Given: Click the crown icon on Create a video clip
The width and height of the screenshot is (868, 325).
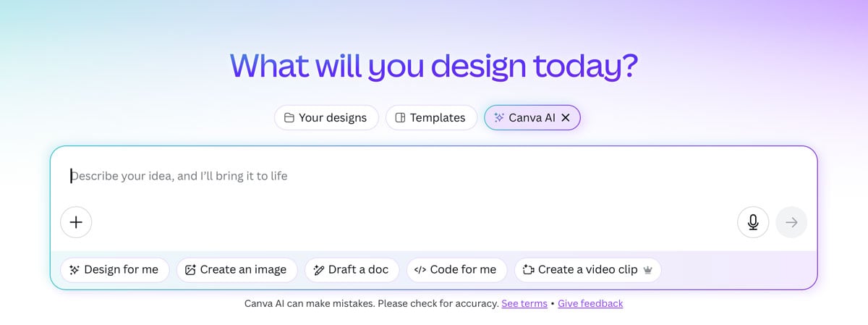Looking at the screenshot, I should tap(647, 270).
